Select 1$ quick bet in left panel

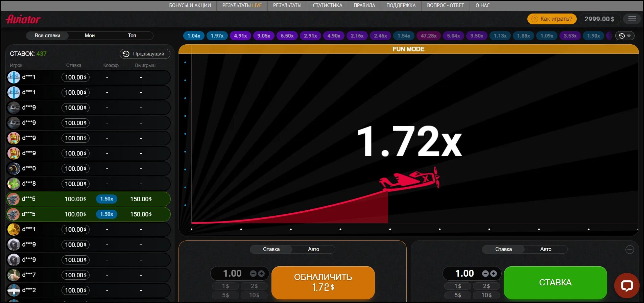pos(225,286)
